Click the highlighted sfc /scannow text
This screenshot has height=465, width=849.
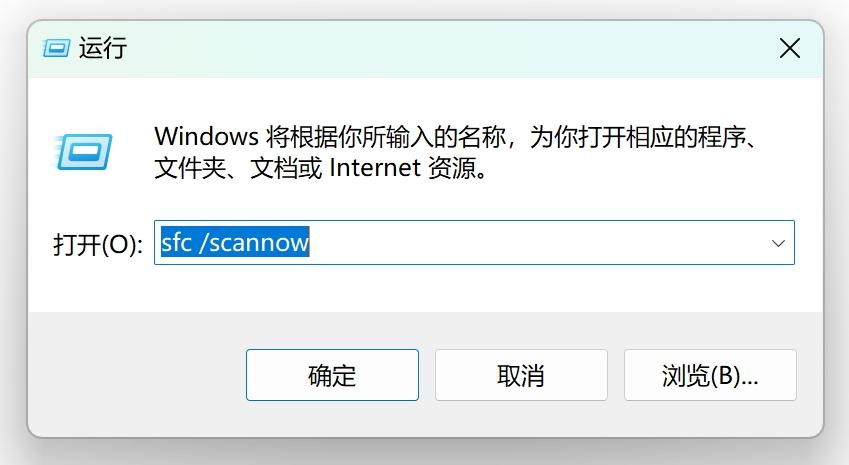tap(235, 242)
